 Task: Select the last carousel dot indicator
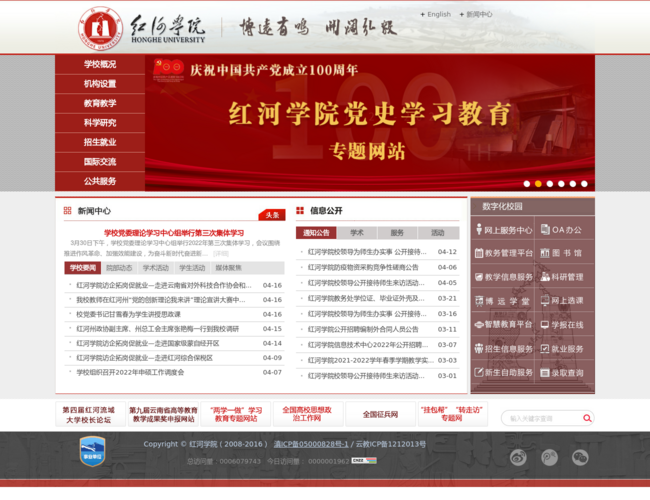pos(586,184)
